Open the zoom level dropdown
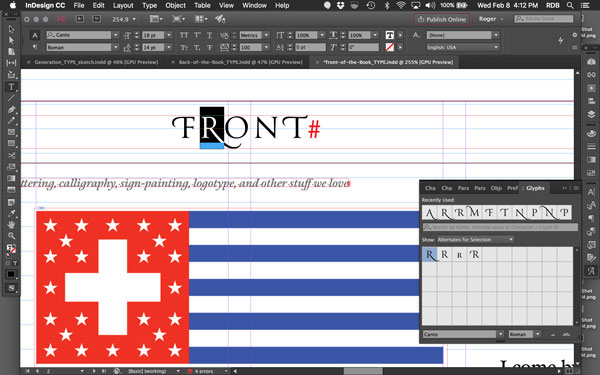The height and width of the screenshot is (375, 600). click(134, 19)
